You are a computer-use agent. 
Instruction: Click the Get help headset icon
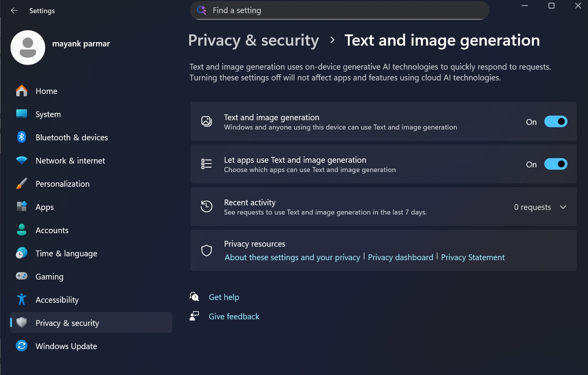pos(194,297)
